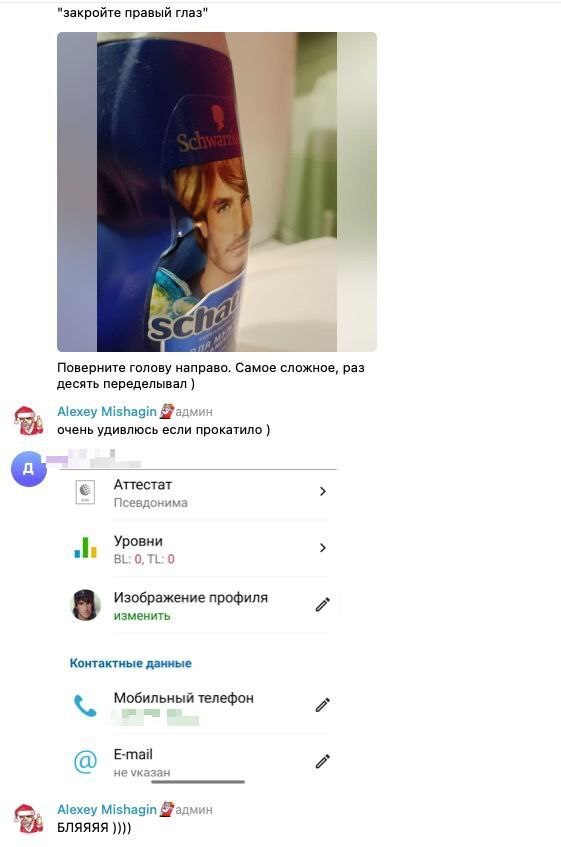Expand the Аттестат row chevron
The width and height of the screenshot is (561, 847).
[x=322, y=491]
